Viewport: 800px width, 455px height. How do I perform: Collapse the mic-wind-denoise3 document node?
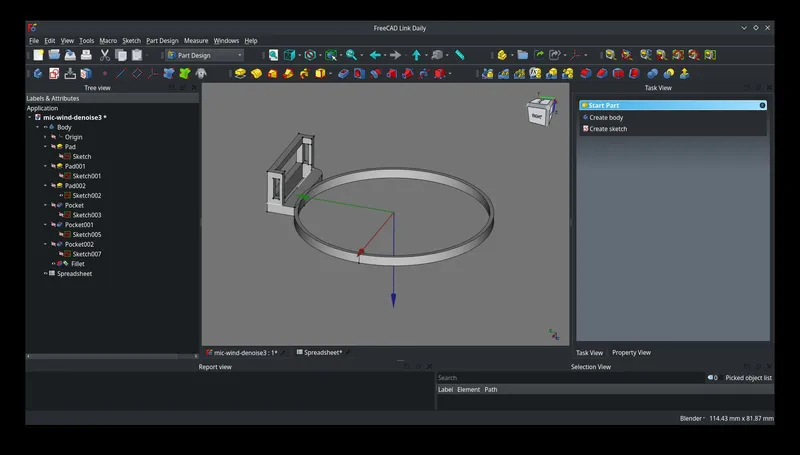[30, 117]
